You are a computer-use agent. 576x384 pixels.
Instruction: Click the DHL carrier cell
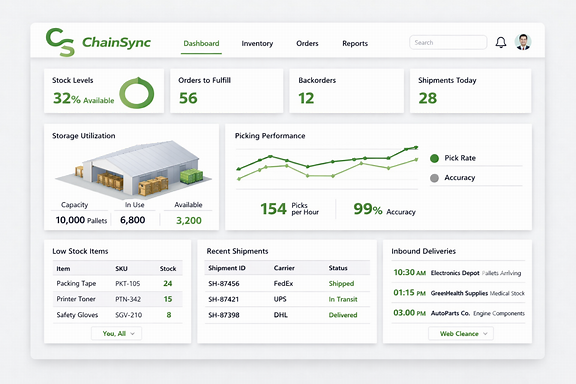coord(281,315)
